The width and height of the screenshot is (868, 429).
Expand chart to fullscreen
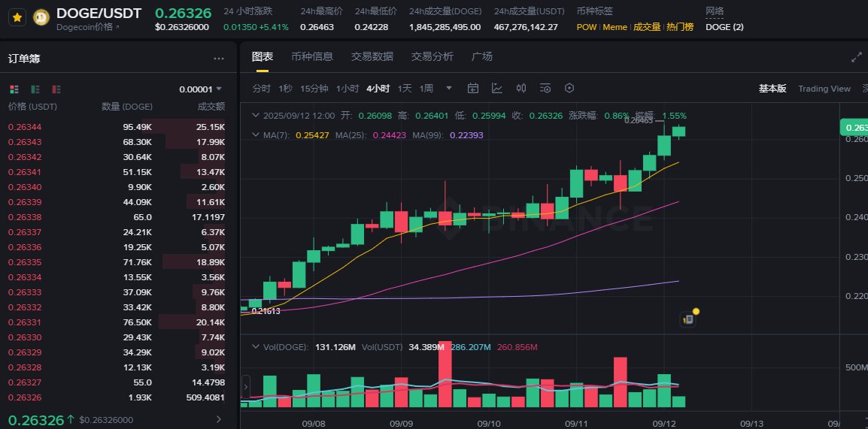[x=857, y=57]
